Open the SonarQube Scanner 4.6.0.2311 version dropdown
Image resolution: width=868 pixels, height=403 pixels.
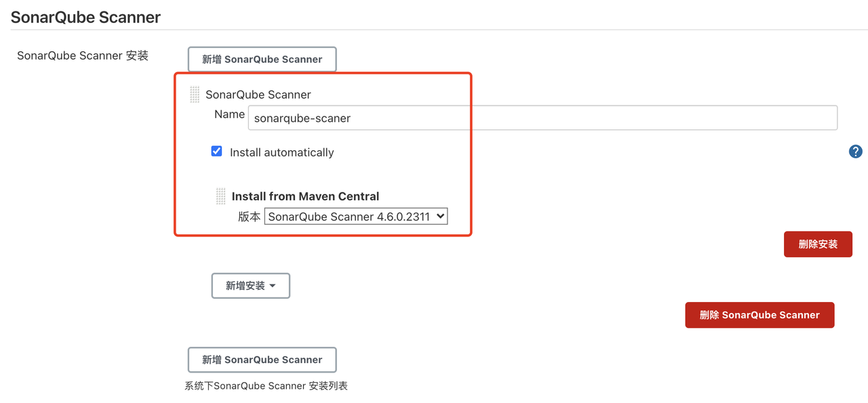tap(355, 217)
